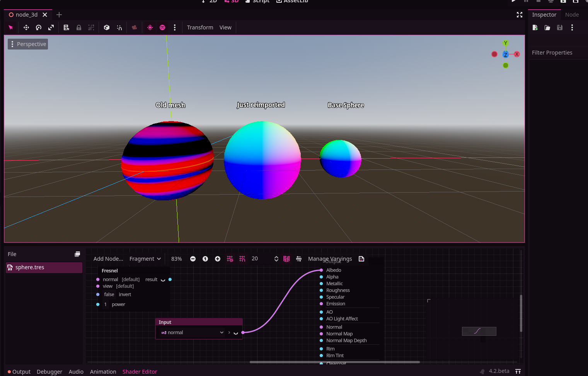Open the Perspective view menu
This screenshot has width=588, height=376.
(x=27, y=44)
